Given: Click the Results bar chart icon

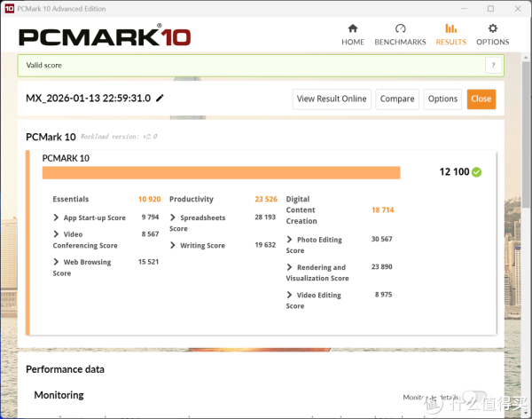Looking at the screenshot, I should [x=450, y=28].
